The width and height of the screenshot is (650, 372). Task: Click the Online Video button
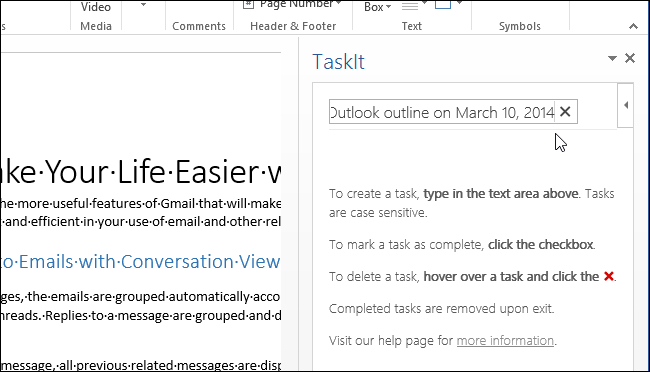coord(96,7)
